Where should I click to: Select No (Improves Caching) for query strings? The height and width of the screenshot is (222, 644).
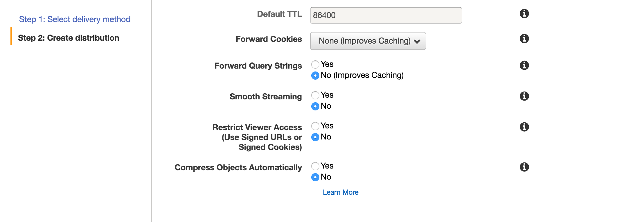tap(315, 76)
